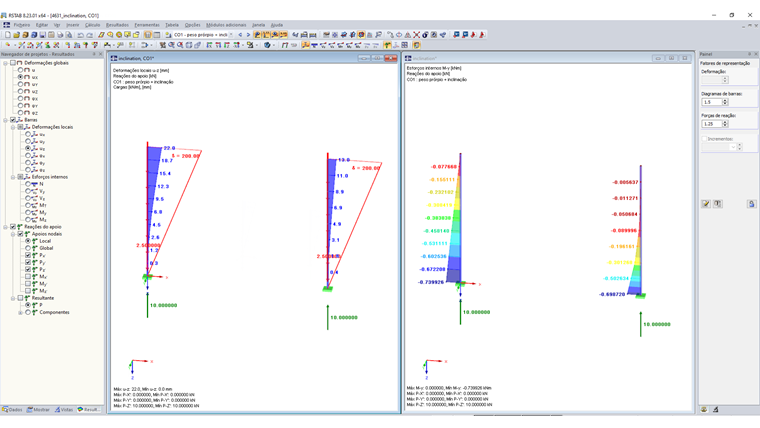Click the Open file folder icon
The image size is (760, 428).
click(x=16, y=35)
